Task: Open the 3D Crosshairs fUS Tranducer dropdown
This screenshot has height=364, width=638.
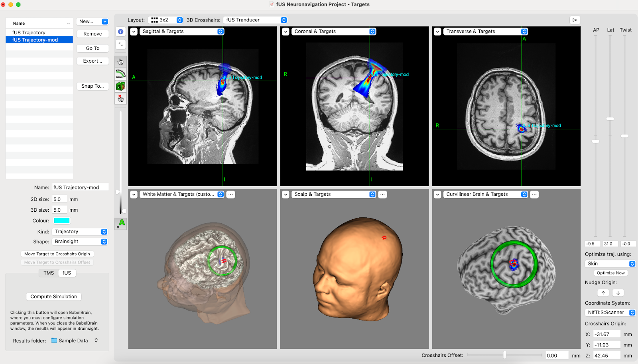Action: 255,20
